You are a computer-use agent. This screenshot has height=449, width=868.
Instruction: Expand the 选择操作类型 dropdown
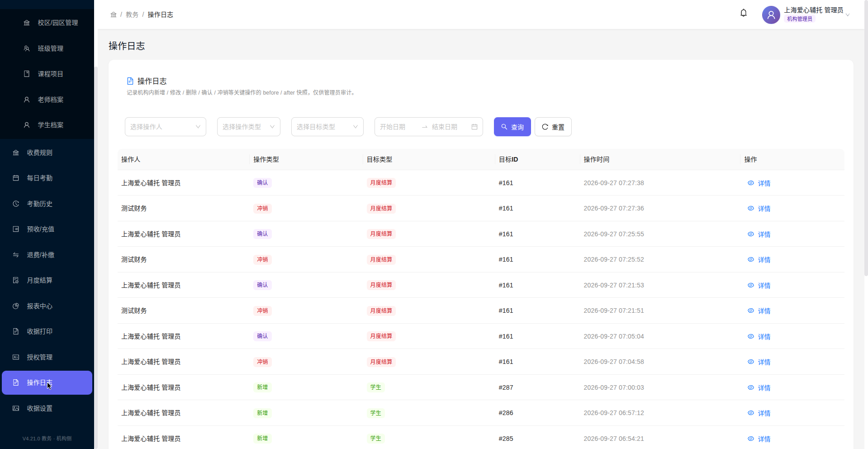(x=249, y=127)
